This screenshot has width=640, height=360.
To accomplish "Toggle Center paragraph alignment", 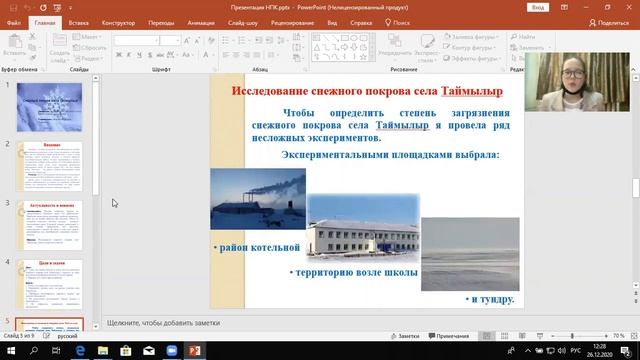I will coord(236,55).
